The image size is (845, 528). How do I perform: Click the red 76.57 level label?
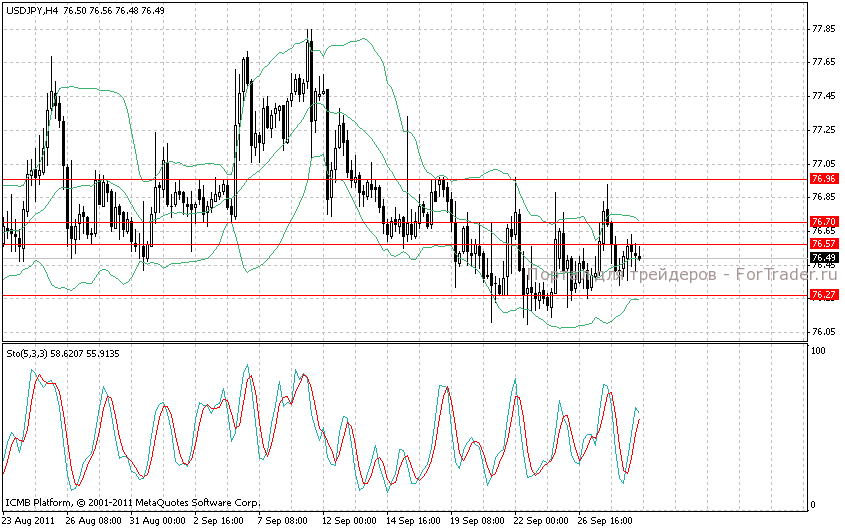(824, 243)
